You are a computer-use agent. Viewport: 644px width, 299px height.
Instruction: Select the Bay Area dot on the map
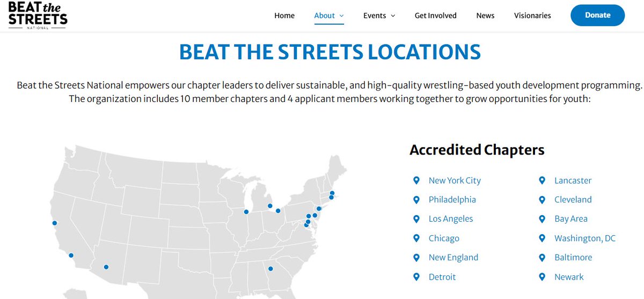[x=54, y=223]
